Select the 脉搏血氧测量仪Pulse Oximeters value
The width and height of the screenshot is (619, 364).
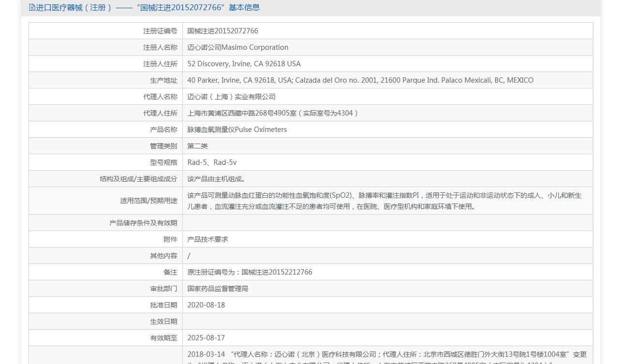click(237, 130)
